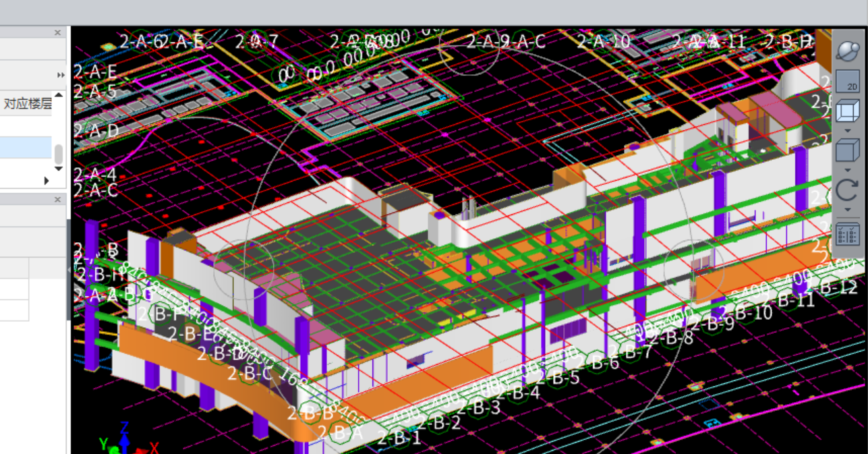Select the highlighted blue list row
Image resolution: width=868 pixels, height=454 pixels.
point(26,148)
